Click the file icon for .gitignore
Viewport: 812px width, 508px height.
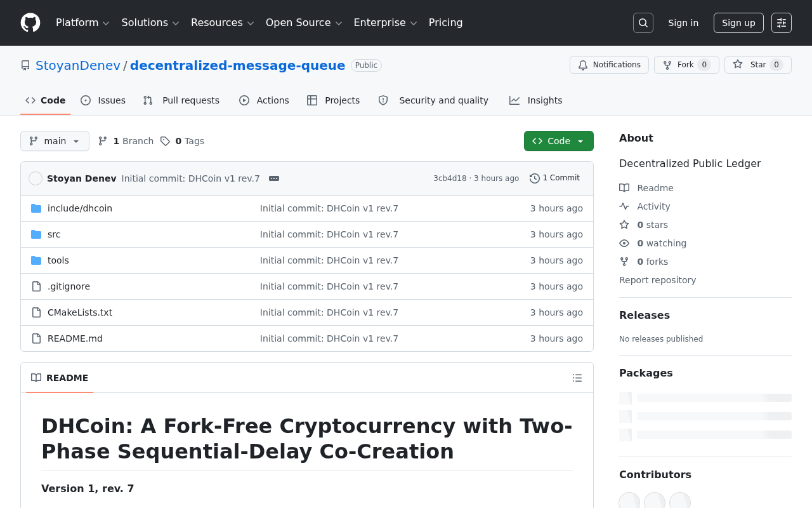point(36,286)
